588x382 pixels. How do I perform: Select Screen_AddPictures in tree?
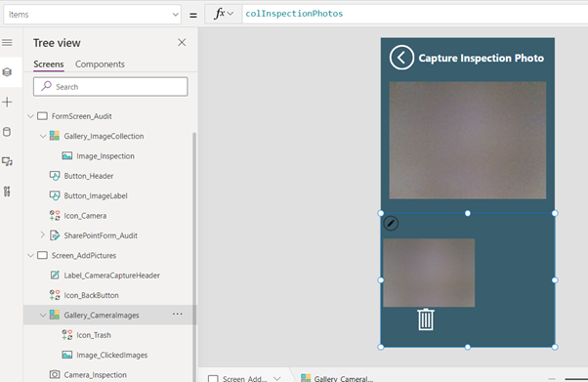[x=84, y=256]
